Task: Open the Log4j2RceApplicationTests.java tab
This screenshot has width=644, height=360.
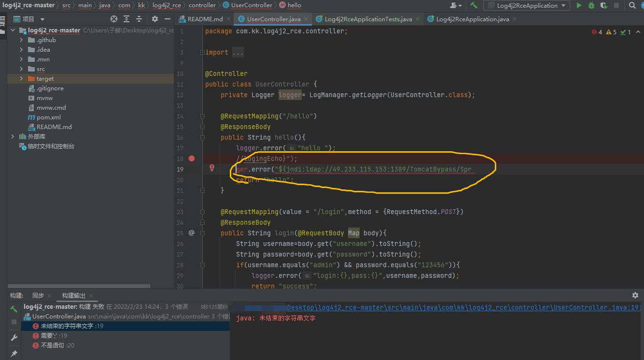Action: pyautogui.click(x=368, y=19)
